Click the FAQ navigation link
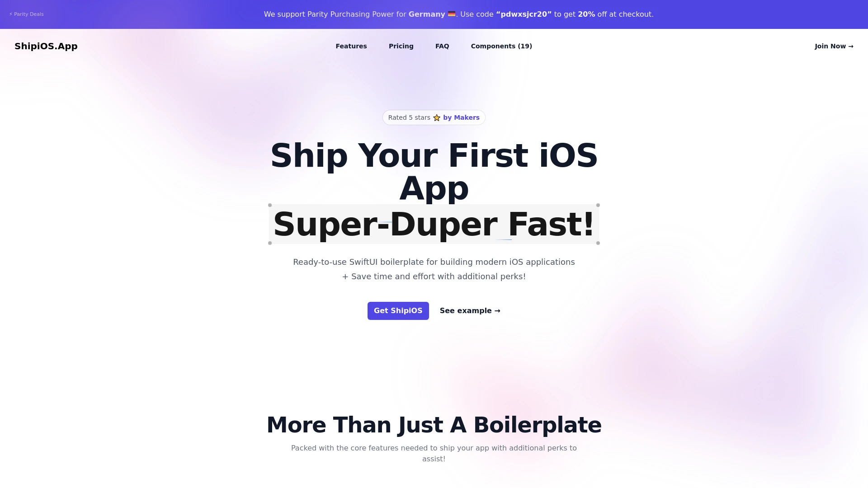This screenshot has width=868, height=488. (442, 46)
